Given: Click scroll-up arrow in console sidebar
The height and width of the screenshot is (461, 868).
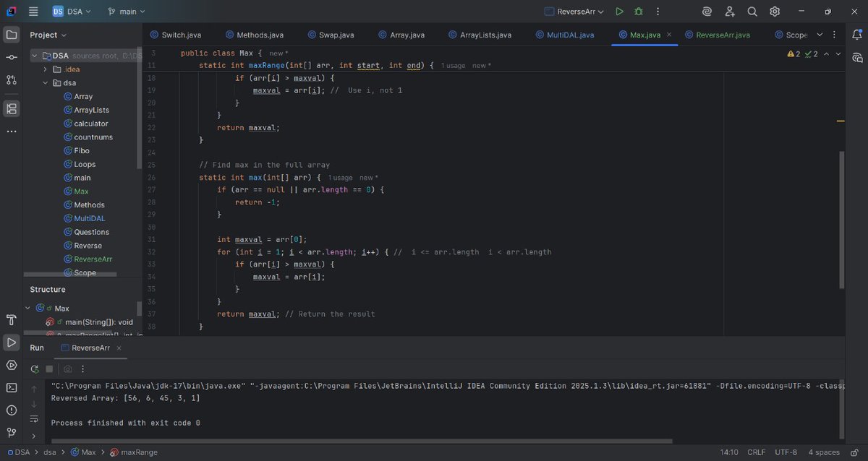Looking at the screenshot, I should [x=34, y=389].
